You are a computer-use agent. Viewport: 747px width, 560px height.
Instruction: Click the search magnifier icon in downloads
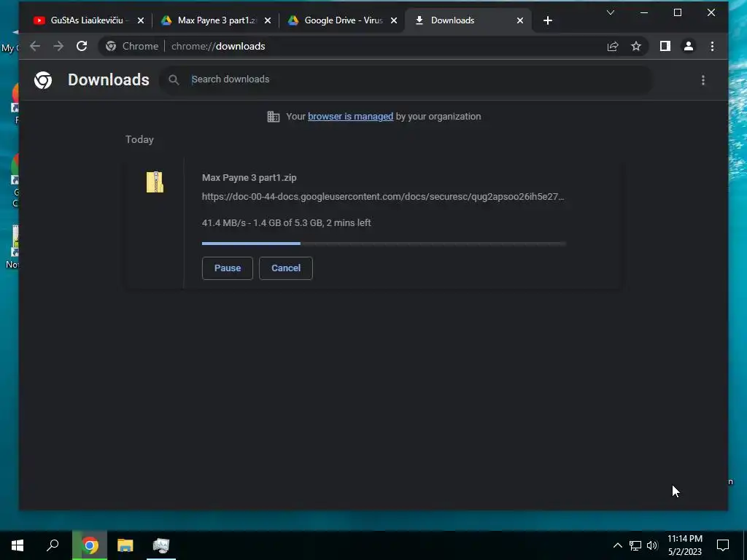click(x=174, y=80)
